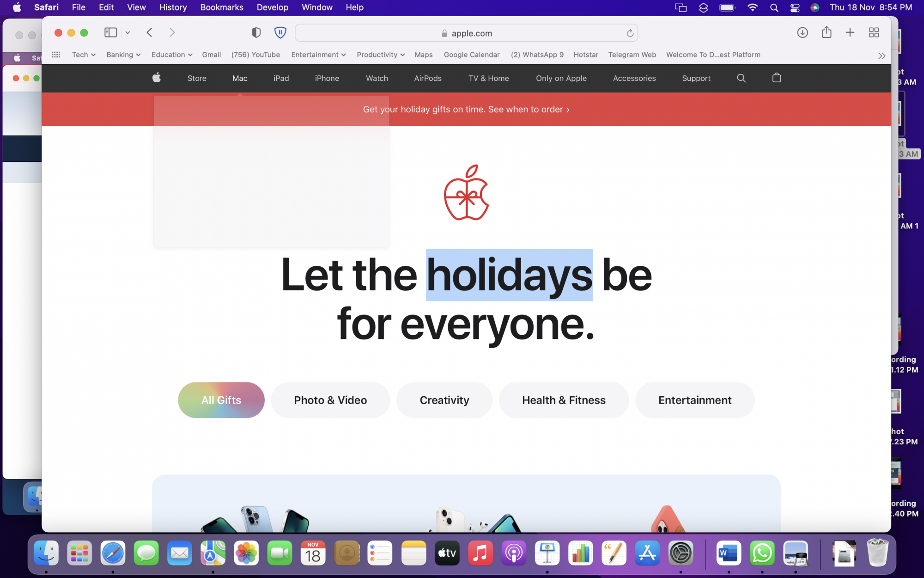This screenshot has width=924, height=578.
Task: Open tab overview grid icon
Action: click(874, 32)
